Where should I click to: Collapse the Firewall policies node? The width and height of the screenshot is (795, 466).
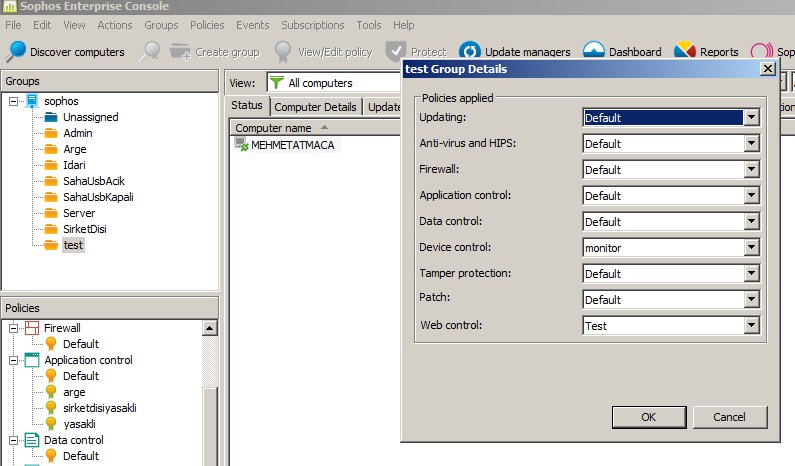tap(13, 329)
